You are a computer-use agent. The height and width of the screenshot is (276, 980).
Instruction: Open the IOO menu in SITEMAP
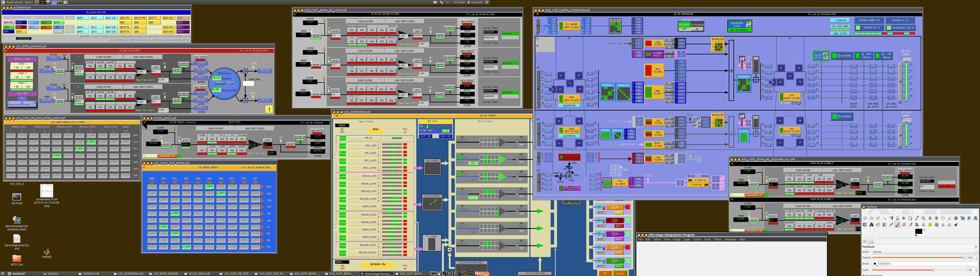pyautogui.click(x=183, y=18)
